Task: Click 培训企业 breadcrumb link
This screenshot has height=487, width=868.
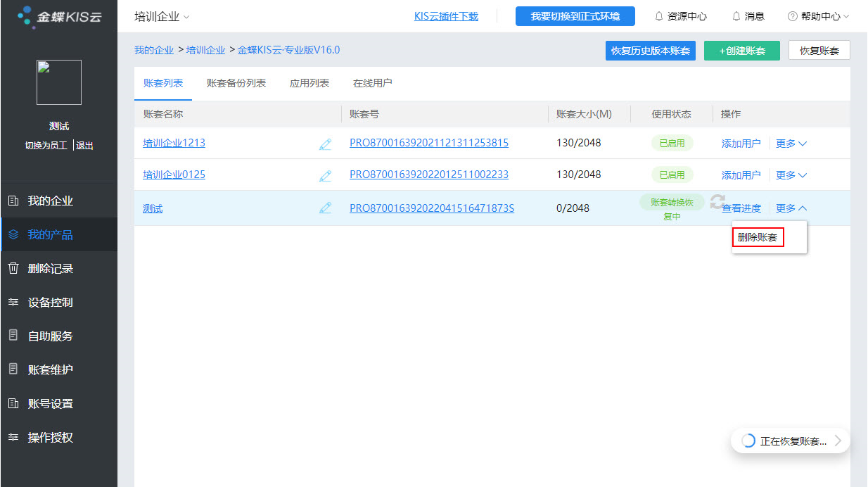Action: pos(206,50)
